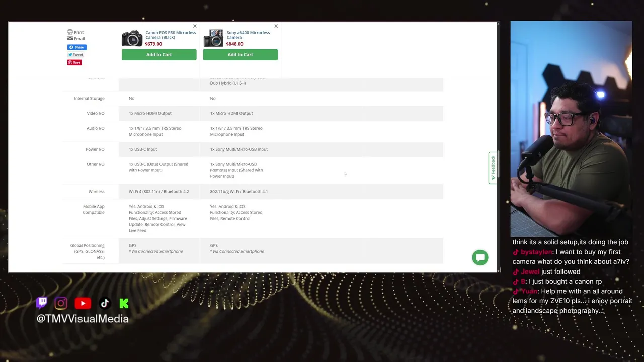Click Canon's USB-C Data Output value
644x362 pixels.
158,167
